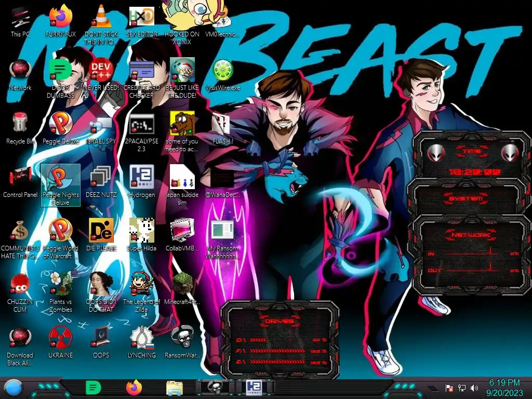Open the 2PACALYPSE 2.3 console shortcut
532x399 pixels.
(142, 132)
